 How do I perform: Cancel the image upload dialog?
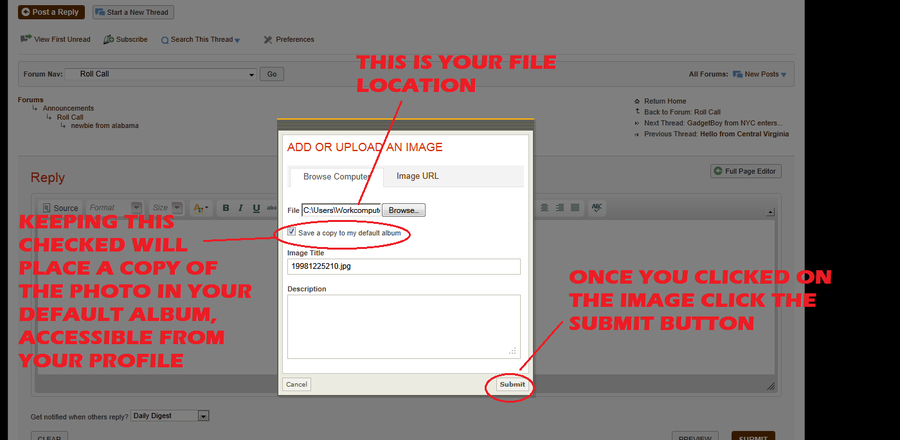click(x=296, y=384)
